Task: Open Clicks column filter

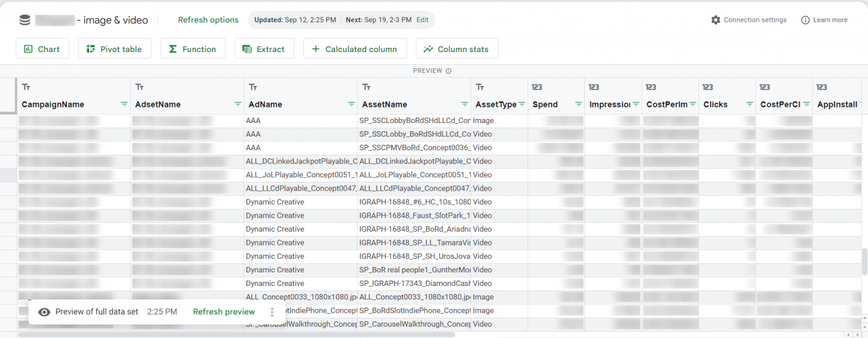Action: pos(749,104)
